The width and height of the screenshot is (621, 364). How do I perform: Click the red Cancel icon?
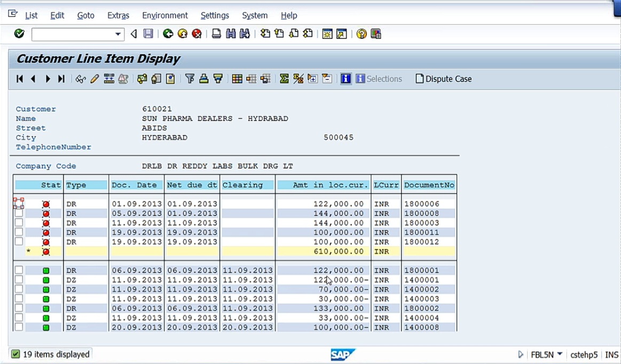196,34
